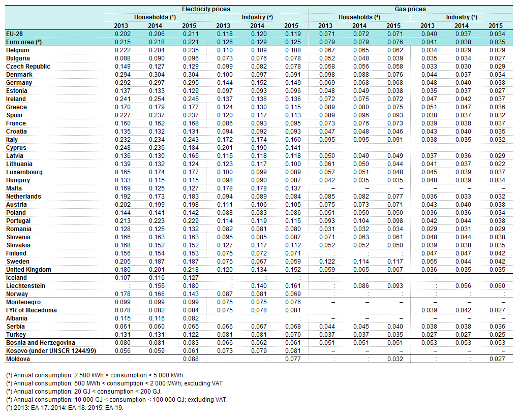Click the Austria row label
519x420 pixels.
pos(17,205)
